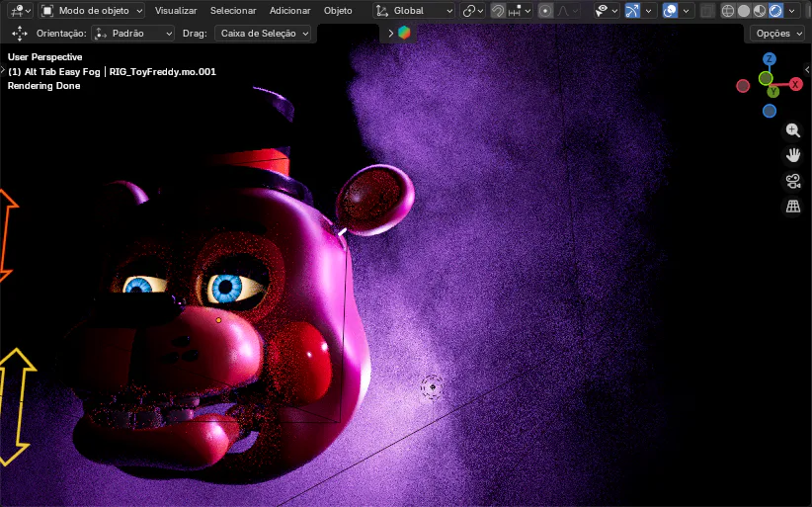The height and width of the screenshot is (507, 812).
Task: Open the Padrão orientation dropdown
Action: click(132, 34)
